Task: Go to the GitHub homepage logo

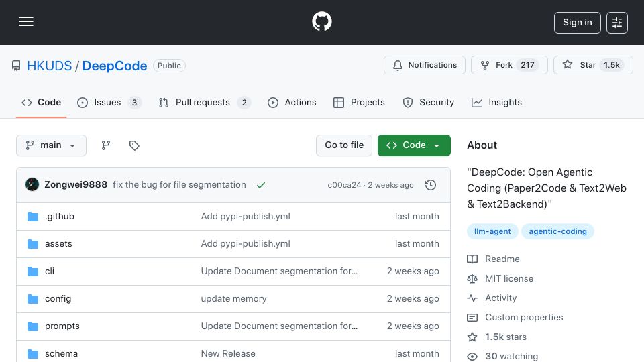Action: (x=321, y=21)
